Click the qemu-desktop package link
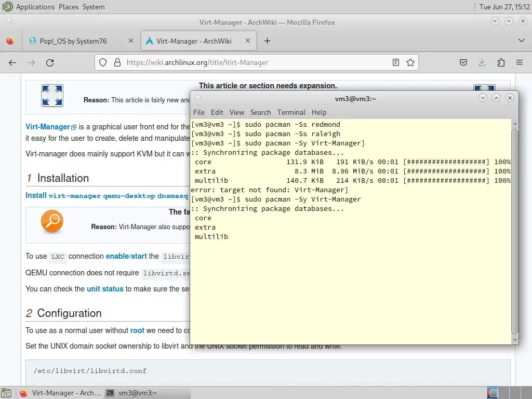This screenshot has height=399, width=532. [x=129, y=196]
